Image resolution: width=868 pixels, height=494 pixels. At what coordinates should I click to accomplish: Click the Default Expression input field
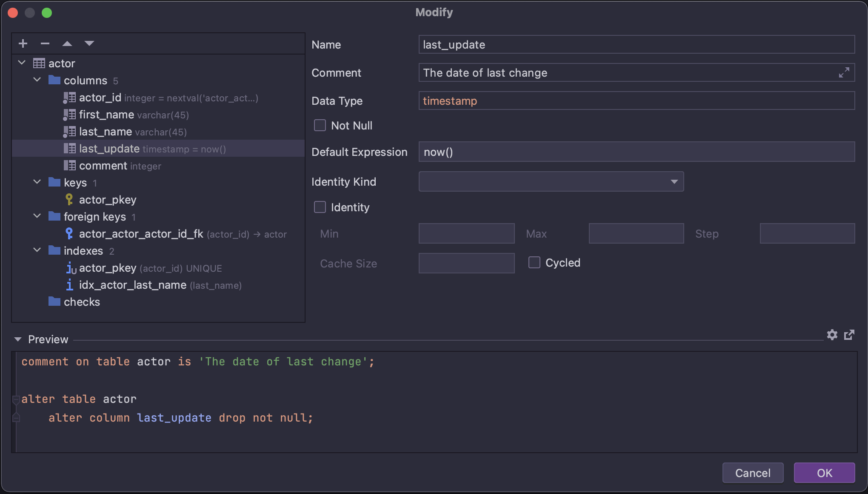636,152
